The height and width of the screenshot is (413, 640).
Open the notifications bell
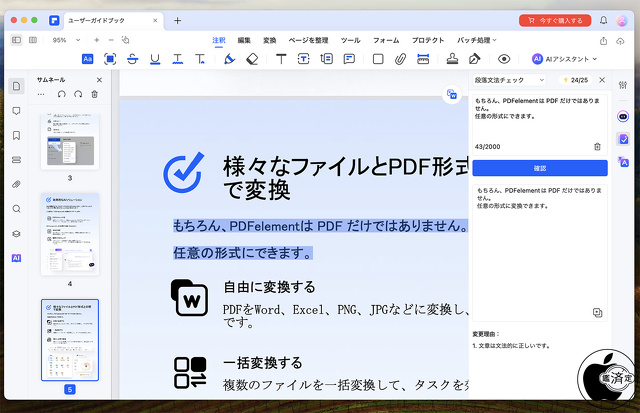[603, 20]
